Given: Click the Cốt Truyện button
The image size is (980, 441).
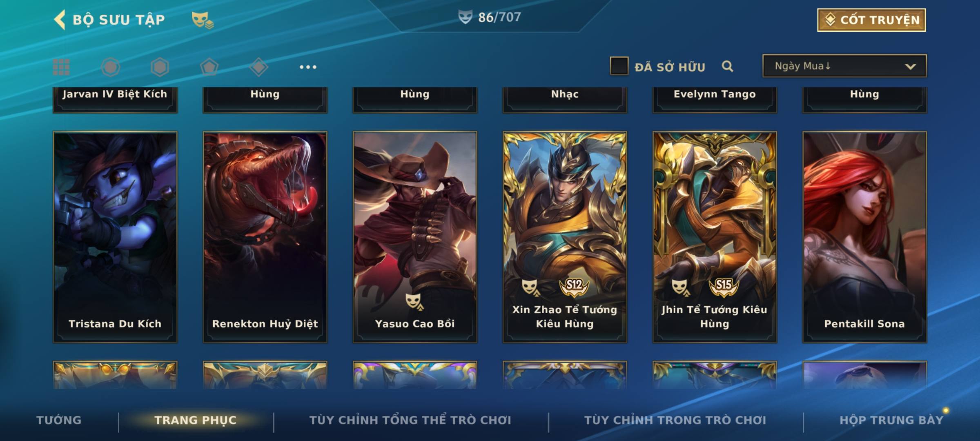Looking at the screenshot, I should click(x=871, y=20).
